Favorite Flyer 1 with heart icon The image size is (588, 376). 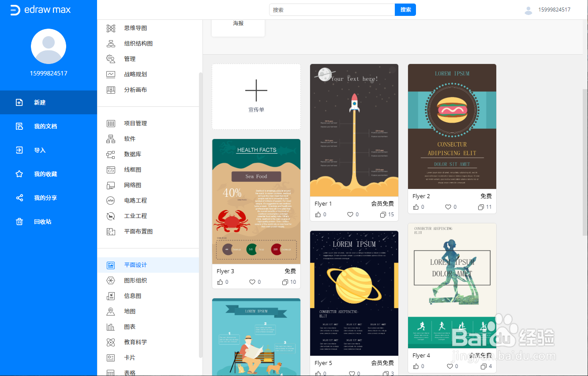pos(350,214)
